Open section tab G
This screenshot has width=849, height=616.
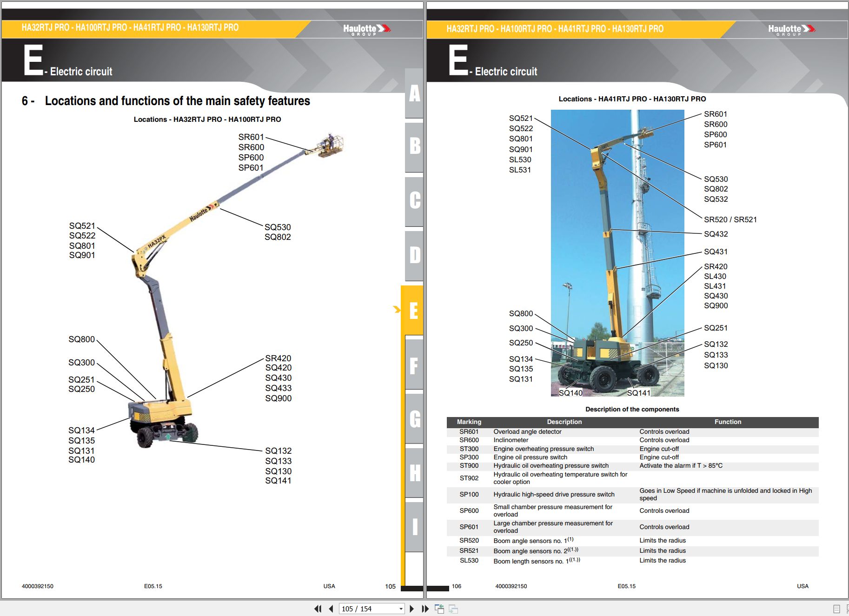(414, 418)
